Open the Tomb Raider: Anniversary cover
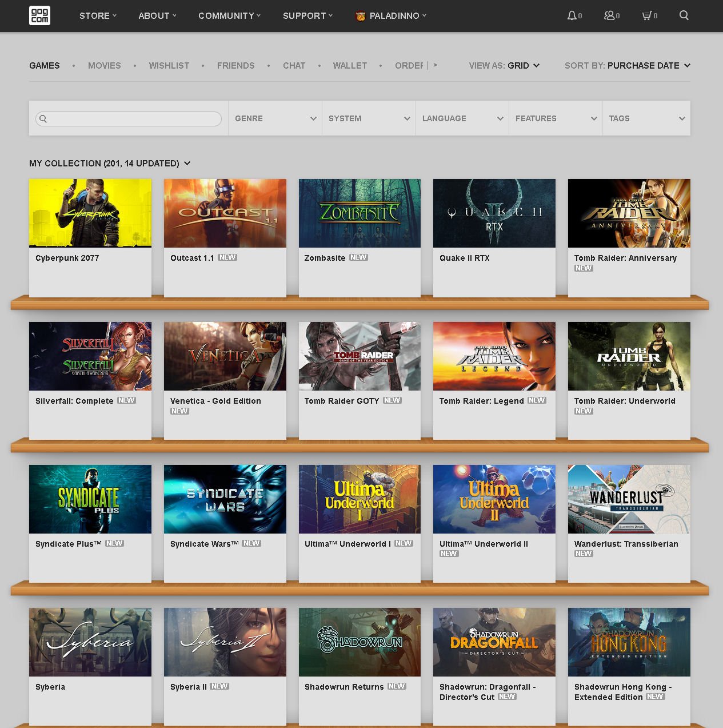Viewport: 723px width, 728px height. point(629,213)
